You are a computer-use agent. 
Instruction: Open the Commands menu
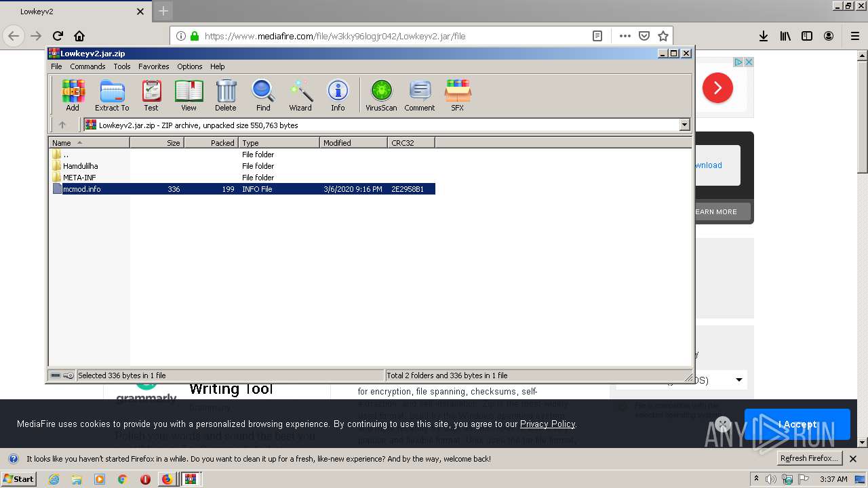tap(87, 66)
